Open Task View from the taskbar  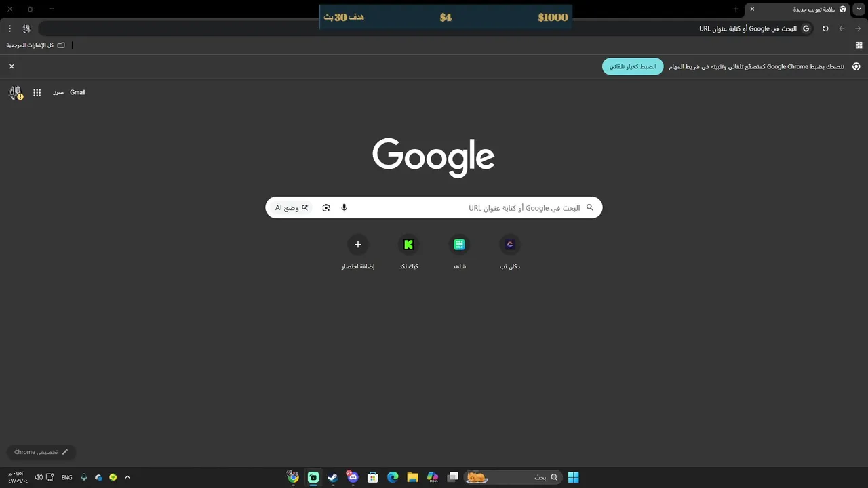(452, 477)
